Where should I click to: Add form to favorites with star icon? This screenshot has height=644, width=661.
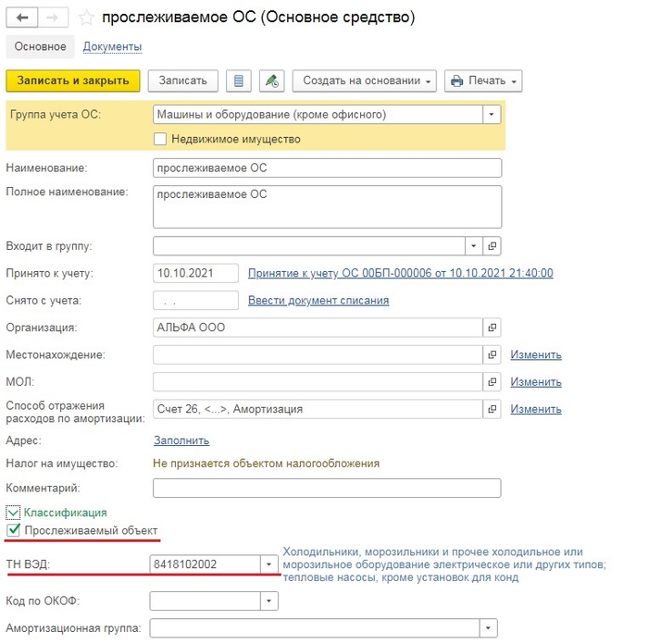tap(86, 18)
